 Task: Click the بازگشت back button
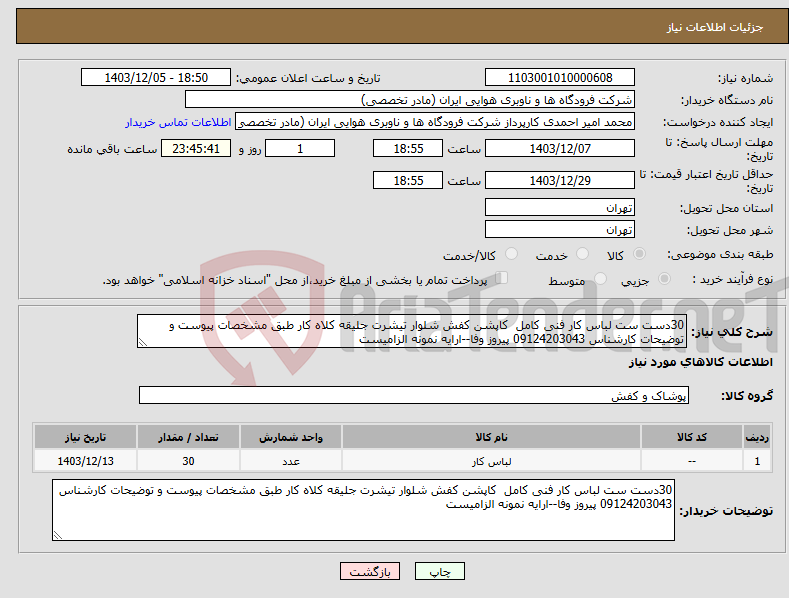click(370, 571)
